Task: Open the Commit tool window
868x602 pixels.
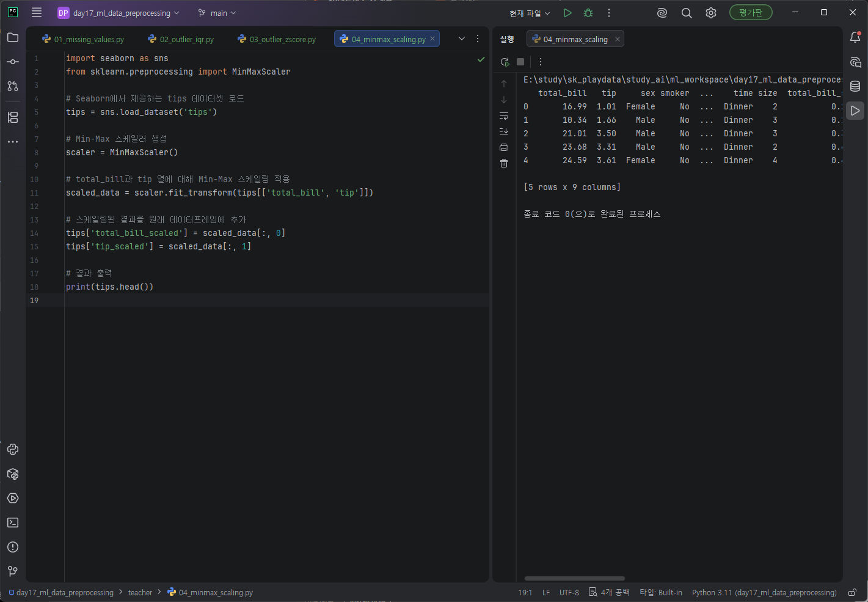Action: pyautogui.click(x=13, y=62)
